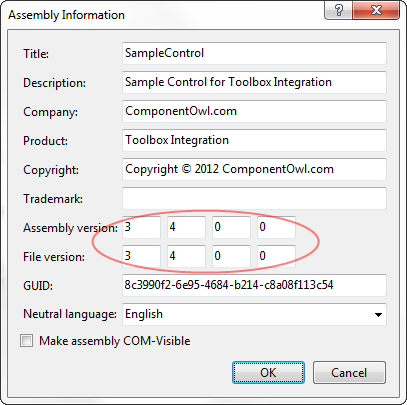Image resolution: width=407 pixels, height=405 pixels.
Task: Select the Neutral language English combo box
Action: tap(254, 314)
